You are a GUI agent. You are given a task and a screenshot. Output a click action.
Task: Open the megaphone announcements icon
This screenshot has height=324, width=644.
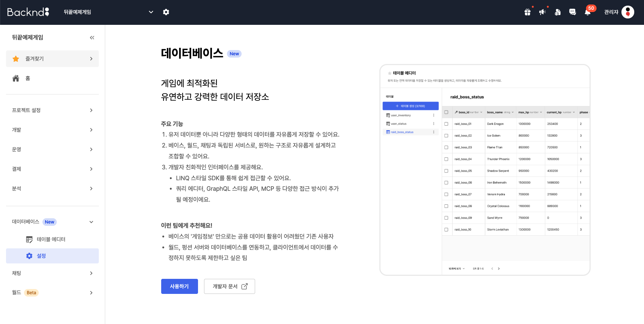tap(543, 12)
